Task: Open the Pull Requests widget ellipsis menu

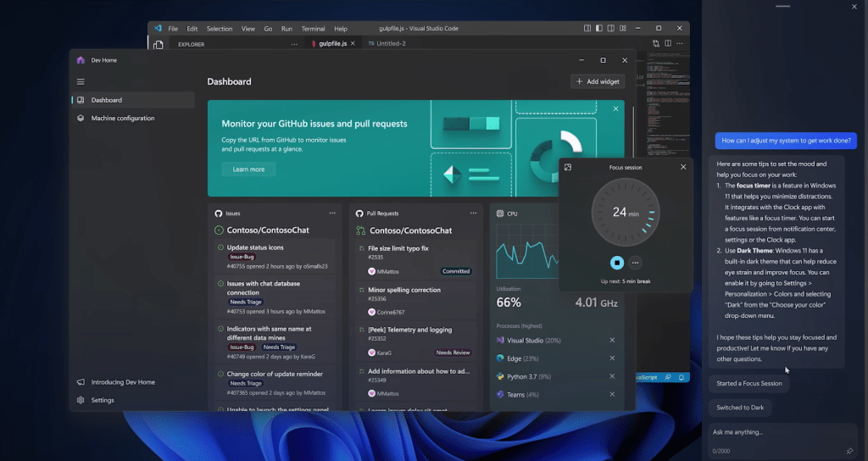Action: 472,214
